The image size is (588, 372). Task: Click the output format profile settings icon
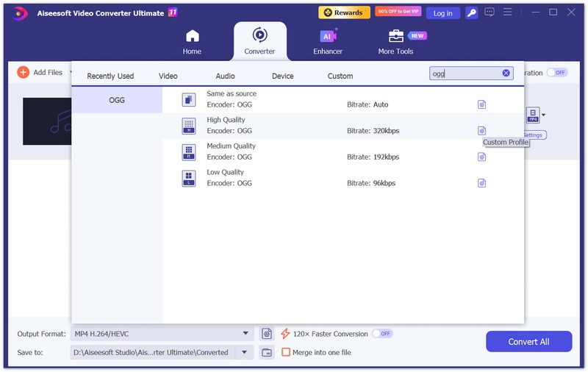pos(267,334)
